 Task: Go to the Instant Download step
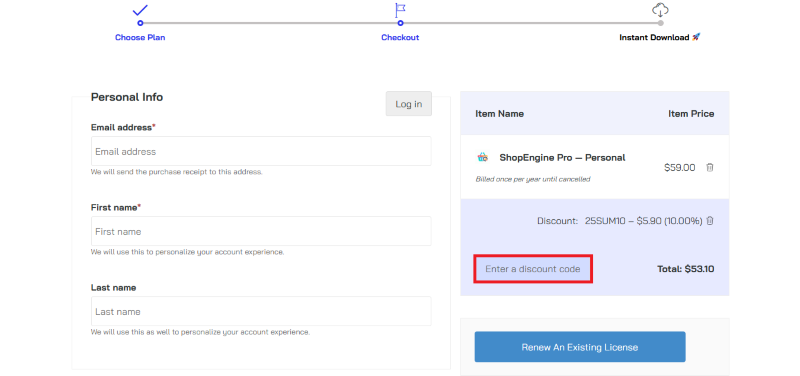coord(660,37)
